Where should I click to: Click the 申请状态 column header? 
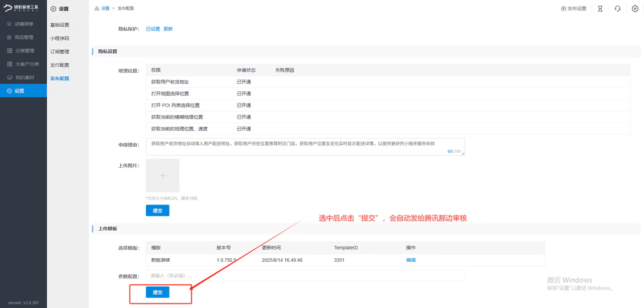pyautogui.click(x=247, y=70)
